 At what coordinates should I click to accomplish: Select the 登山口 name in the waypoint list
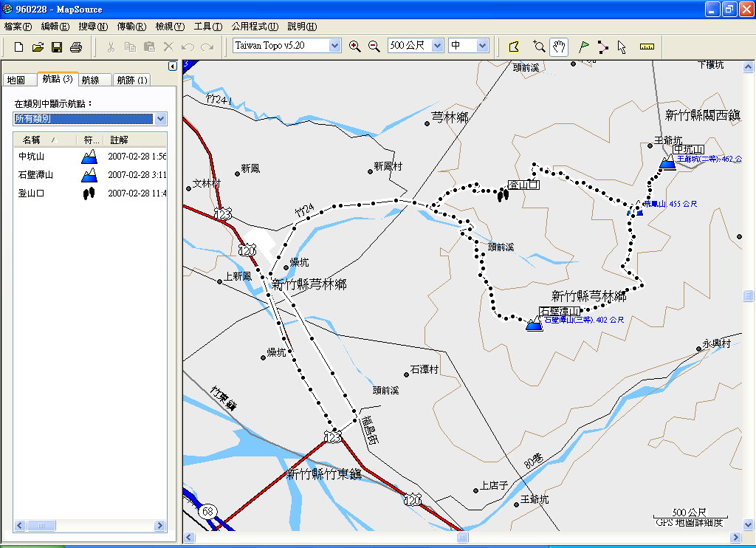pyautogui.click(x=31, y=193)
